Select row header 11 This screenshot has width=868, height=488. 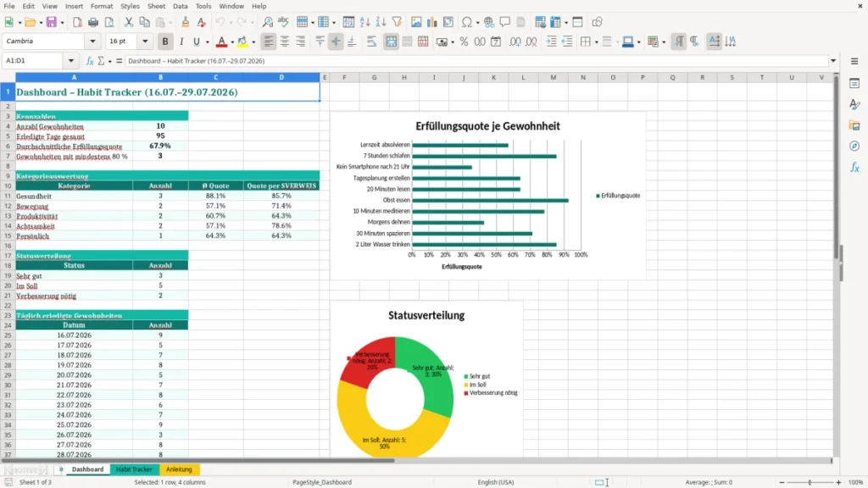[8, 196]
